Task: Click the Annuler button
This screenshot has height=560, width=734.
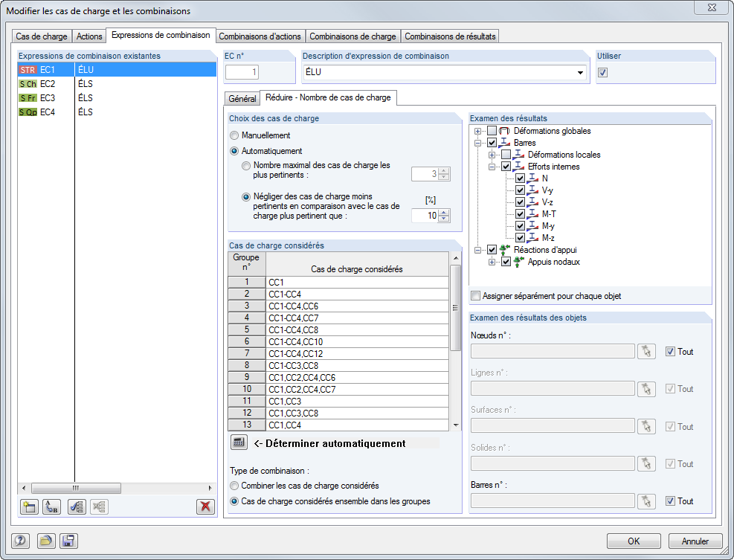Action: point(695,541)
